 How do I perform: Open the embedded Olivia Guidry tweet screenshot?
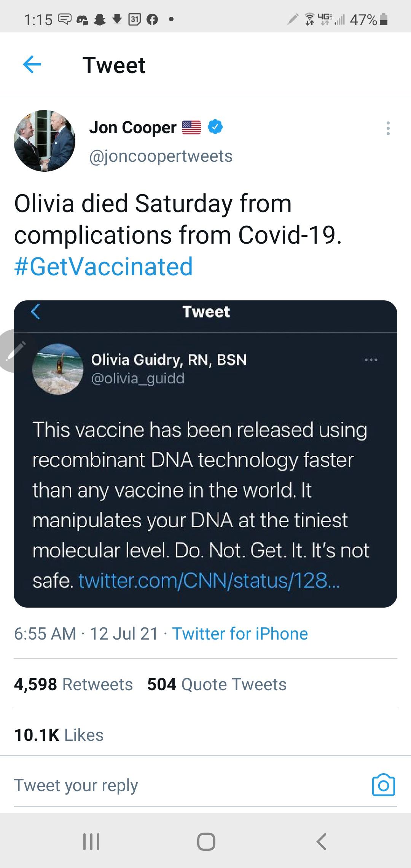click(205, 454)
